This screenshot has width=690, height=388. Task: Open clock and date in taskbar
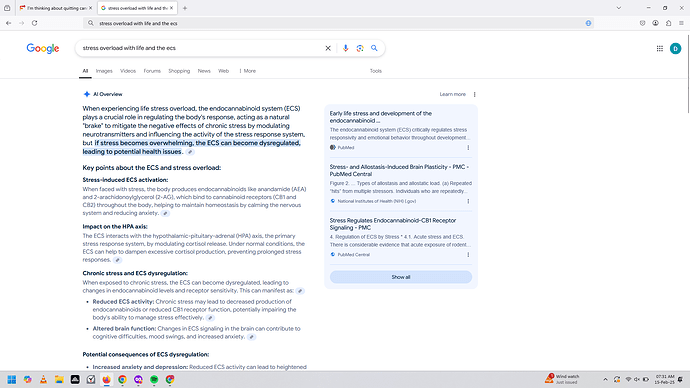[664, 379]
